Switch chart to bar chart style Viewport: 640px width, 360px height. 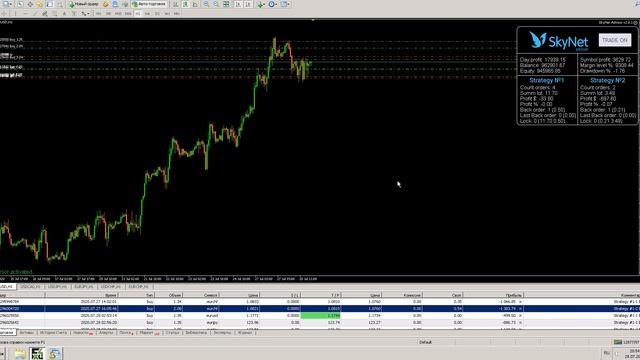coord(175,4)
